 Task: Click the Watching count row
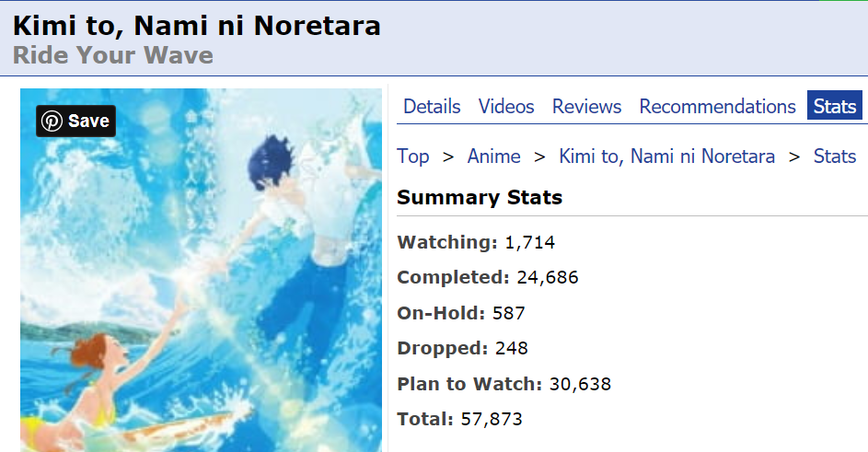[476, 243]
